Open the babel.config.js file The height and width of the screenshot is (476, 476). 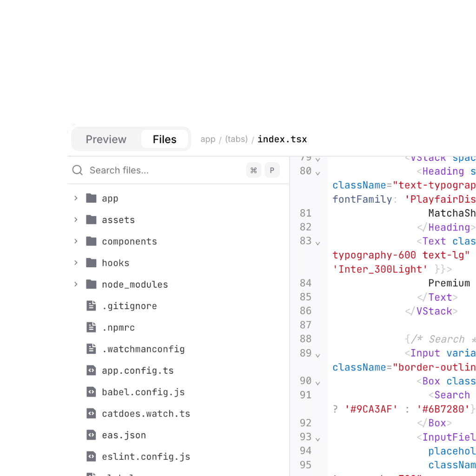(x=178, y=392)
